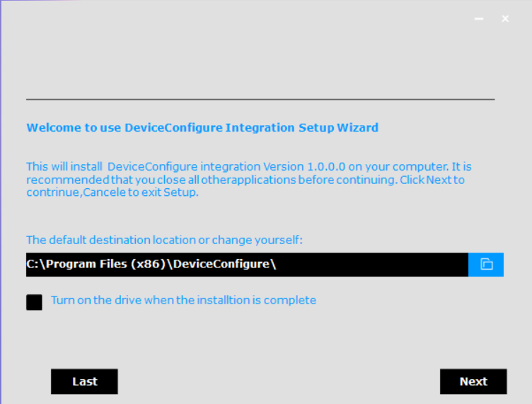Click the browse folder icon
The width and height of the screenshot is (532, 404).
[486, 265]
